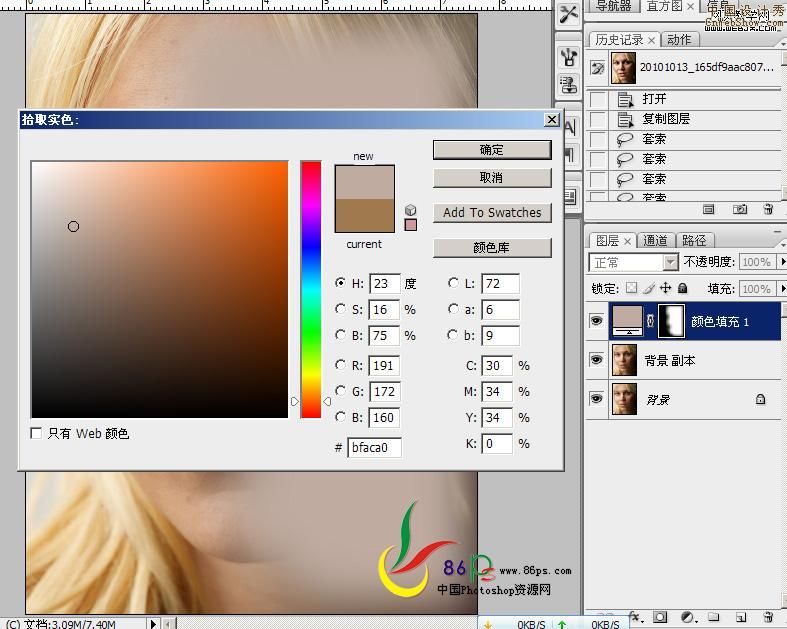The height and width of the screenshot is (629, 787).
Task: Click the lock icon on 背景 layer
Action: pyautogui.click(x=760, y=399)
